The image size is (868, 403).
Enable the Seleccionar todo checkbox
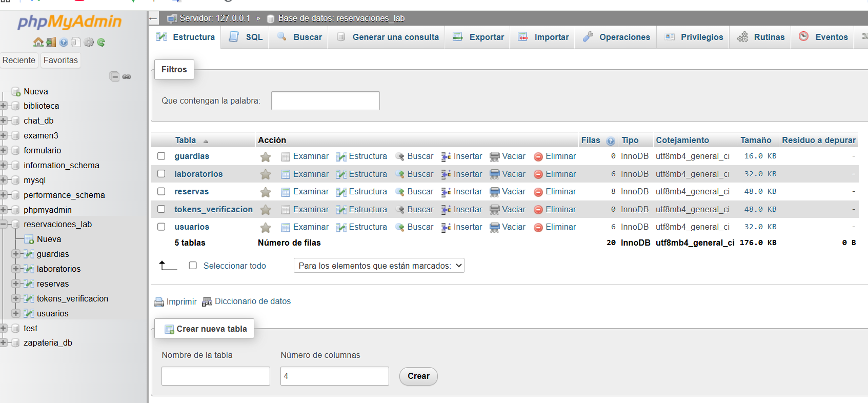pyautogui.click(x=193, y=266)
